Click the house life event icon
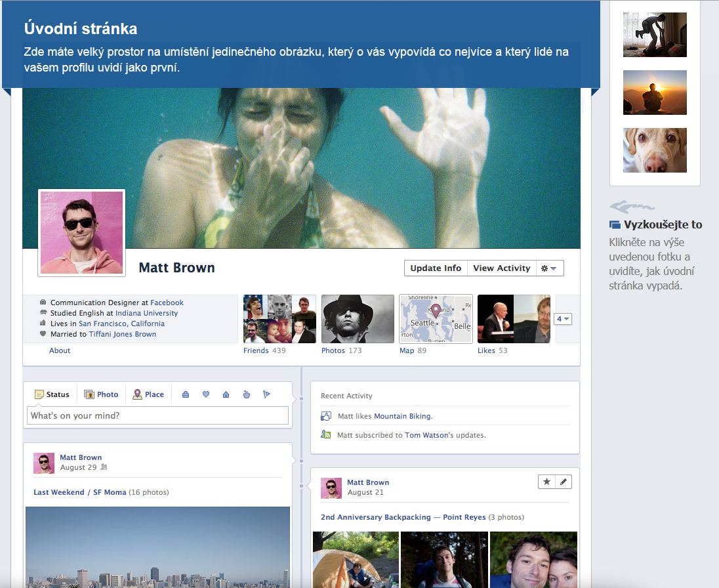Viewport: 719px width, 588px height. (x=226, y=394)
